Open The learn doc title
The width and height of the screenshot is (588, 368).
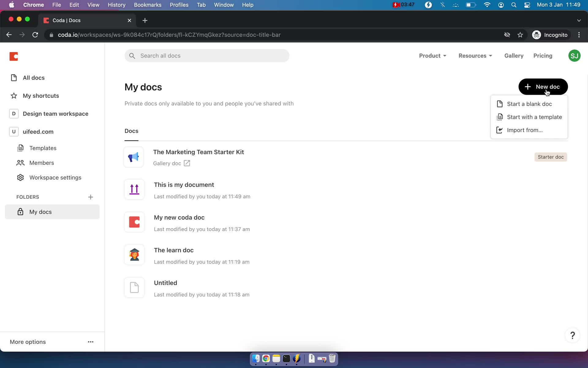point(174,250)
